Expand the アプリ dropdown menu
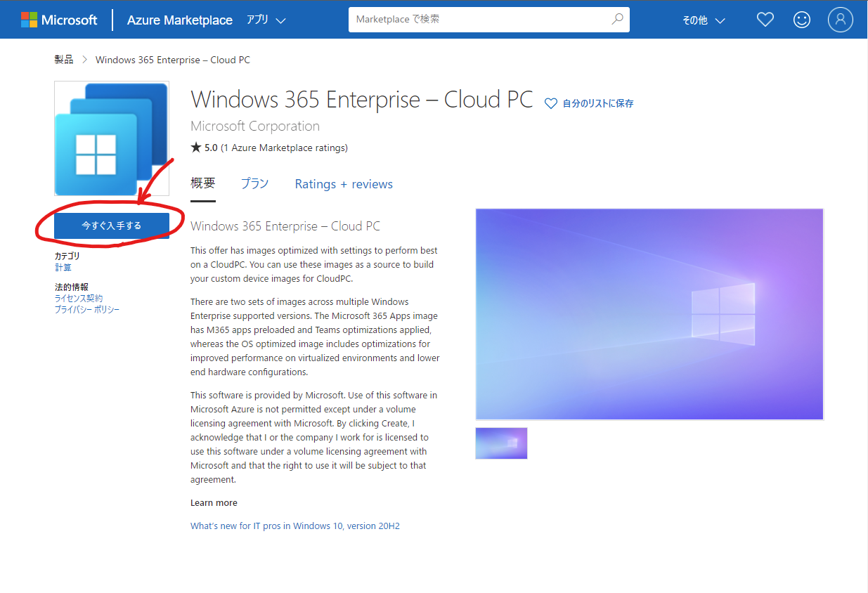The image size is (868, 593). [x=266, y=20]
